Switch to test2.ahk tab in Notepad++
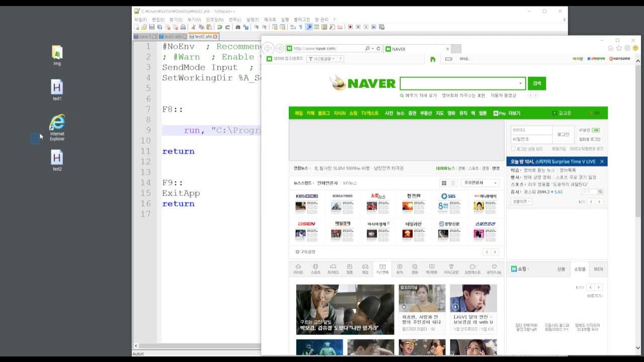 203,37
